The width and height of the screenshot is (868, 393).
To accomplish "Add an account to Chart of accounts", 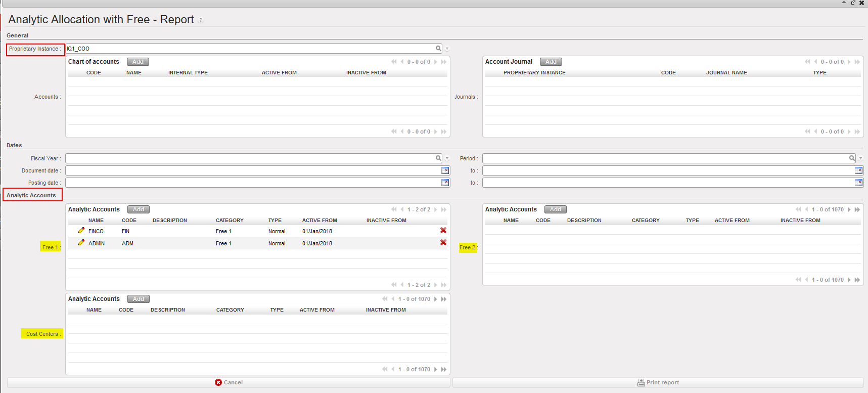I will click(138, 62).
